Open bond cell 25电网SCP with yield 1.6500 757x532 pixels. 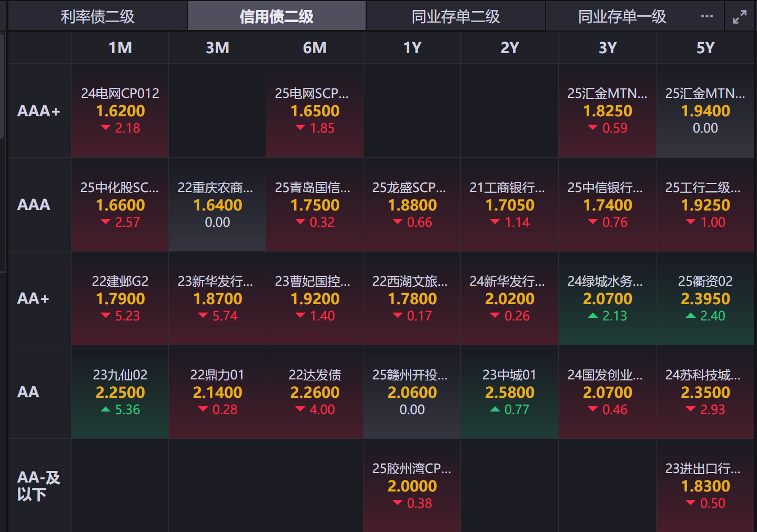(315, 111)
